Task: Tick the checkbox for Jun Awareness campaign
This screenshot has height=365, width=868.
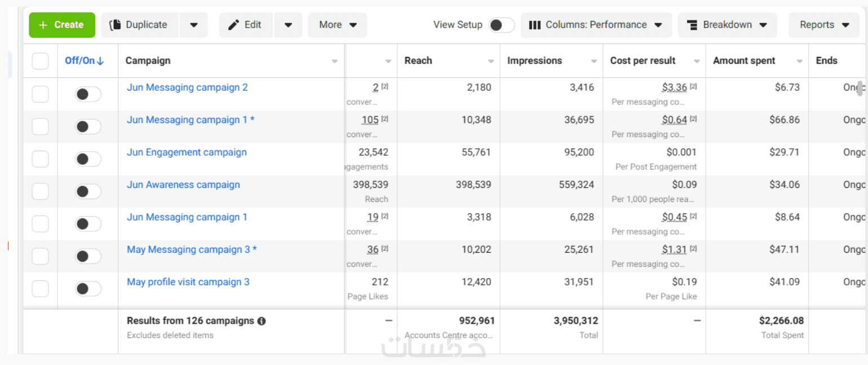Action: coord(40,192)
